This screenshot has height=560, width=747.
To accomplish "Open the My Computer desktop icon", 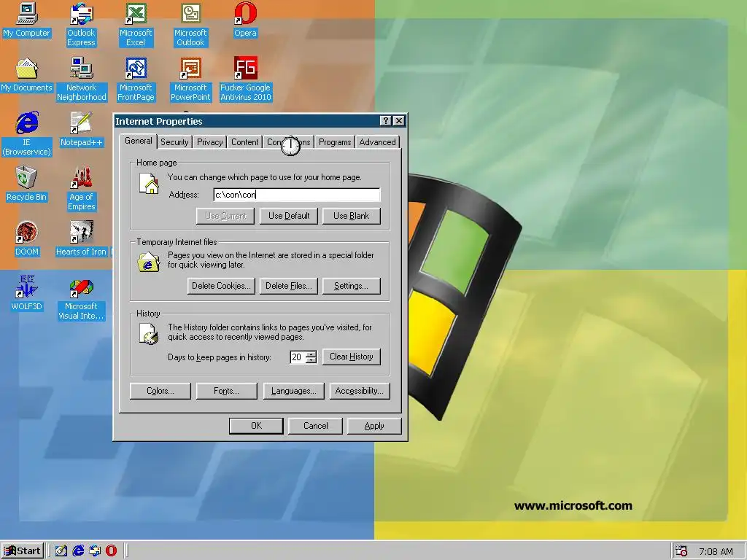I will coord(26,20).
